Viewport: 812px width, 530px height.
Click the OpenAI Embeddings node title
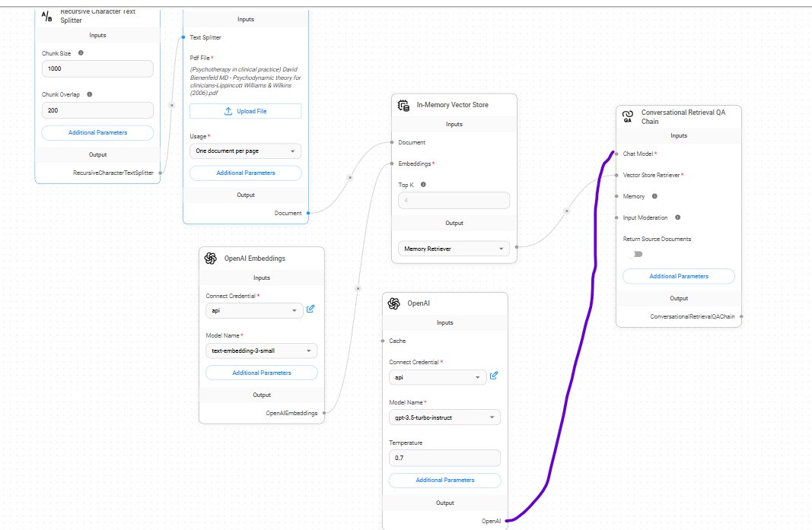(254, 259)
